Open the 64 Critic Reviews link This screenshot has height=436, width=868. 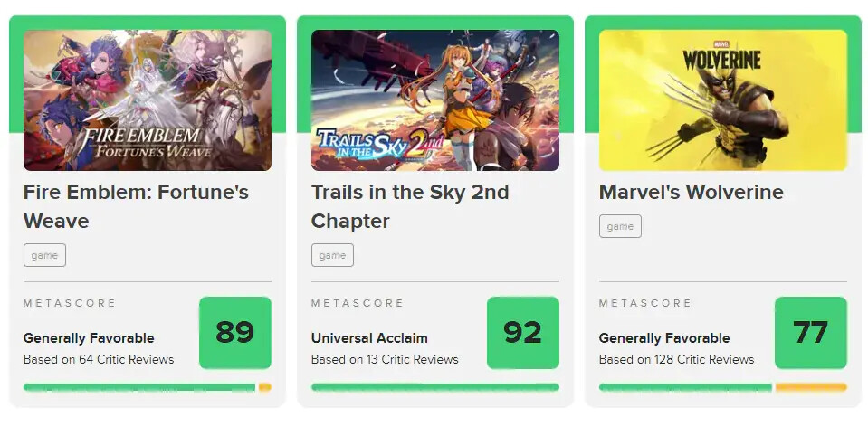point(99,360)
